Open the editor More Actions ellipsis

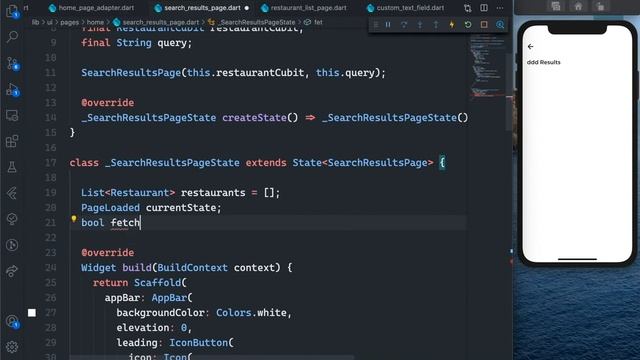click(500, 8)
